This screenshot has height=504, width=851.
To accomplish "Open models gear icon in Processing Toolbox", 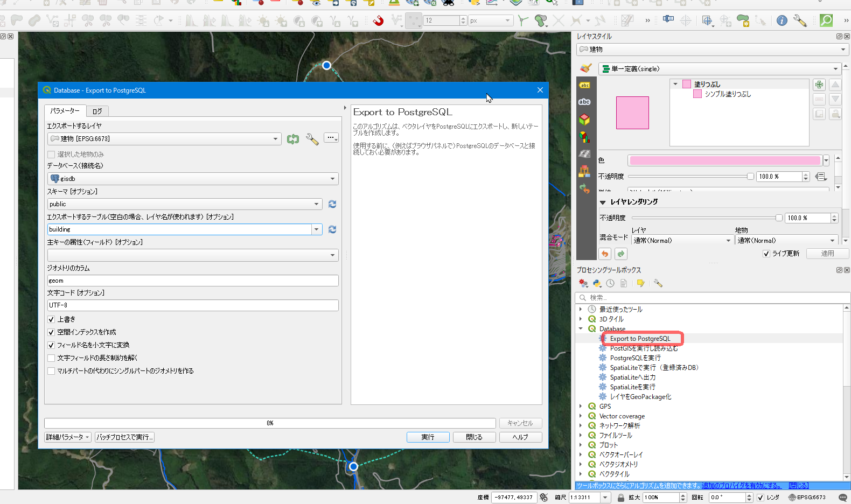I will [583, 283].
